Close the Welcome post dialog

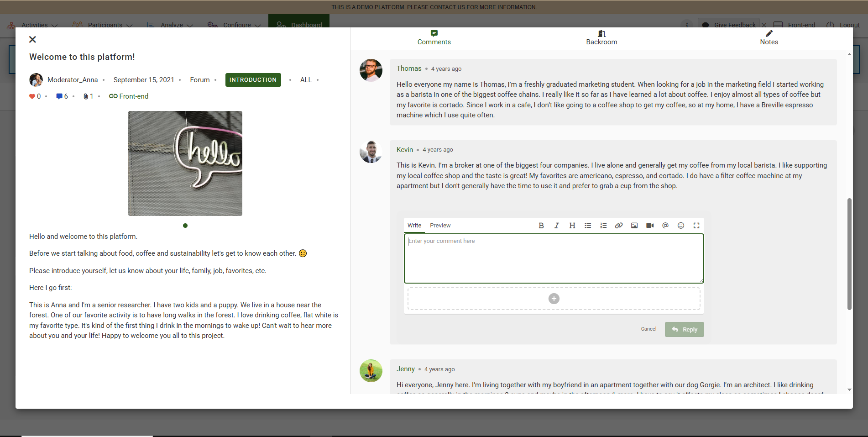pyautogui.click(x=32, y=40)
